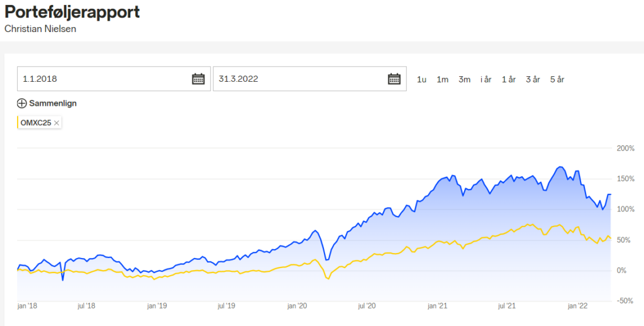
Task: Select the 1u time range
Action: (421, 79)
